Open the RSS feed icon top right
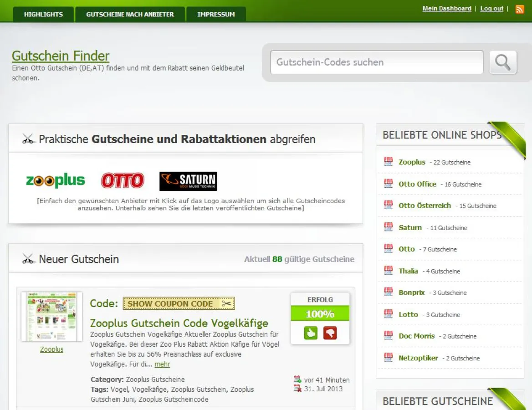 pyautogui.click(x=519, y=9)
